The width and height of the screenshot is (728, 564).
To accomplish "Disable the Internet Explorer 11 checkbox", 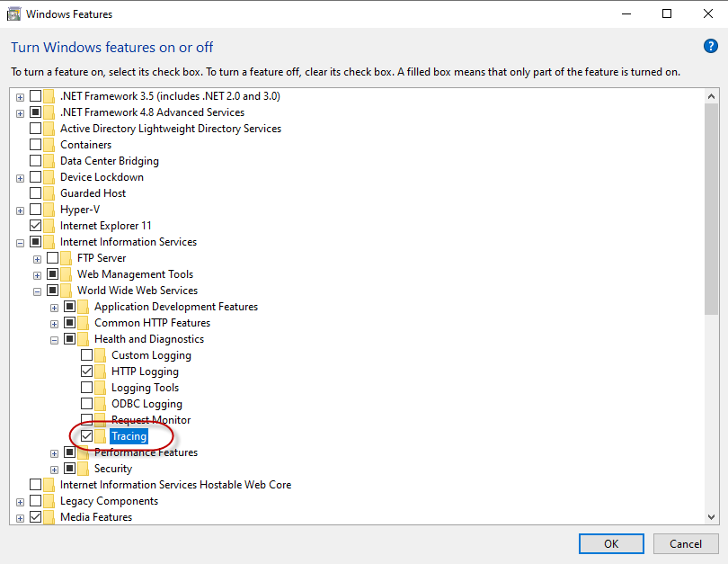I will (36, 226).
